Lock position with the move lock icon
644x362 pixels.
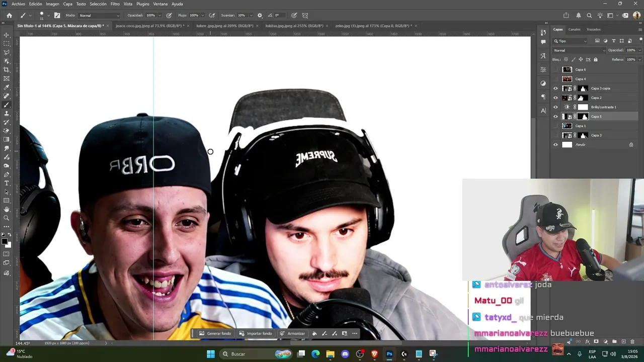coord(581,59)
